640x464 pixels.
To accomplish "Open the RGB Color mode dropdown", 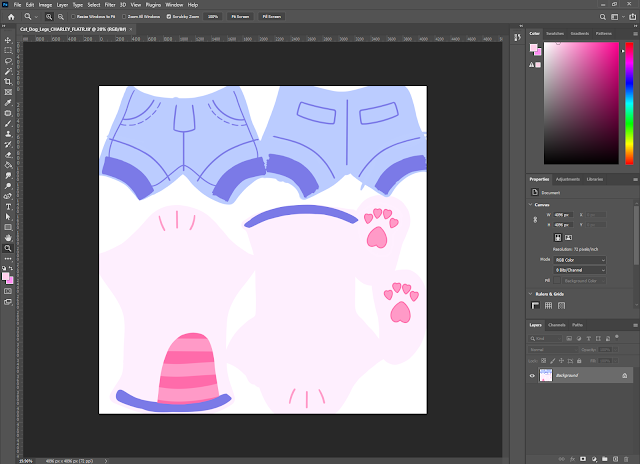I will [x=580, y=260].
